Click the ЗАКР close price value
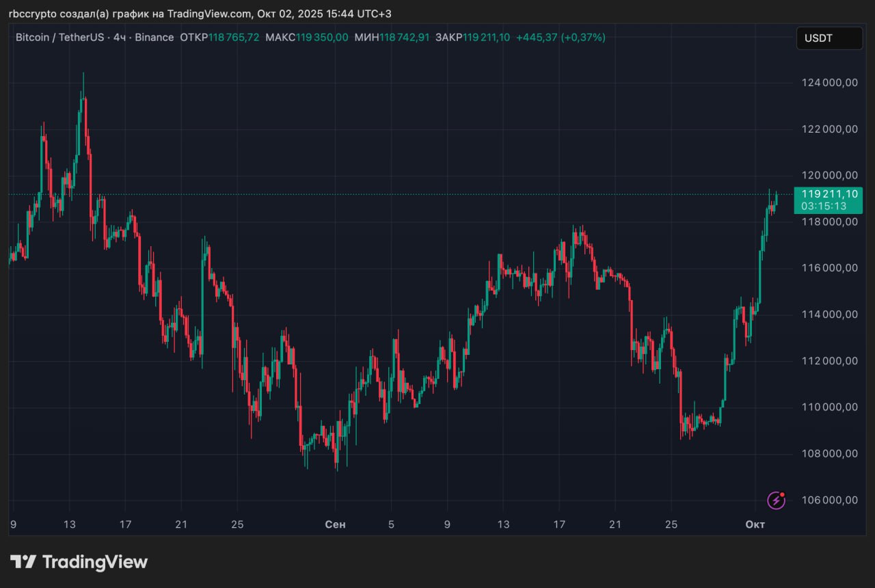This screenshot has height=588, width=875. click(x=486, y=38)
